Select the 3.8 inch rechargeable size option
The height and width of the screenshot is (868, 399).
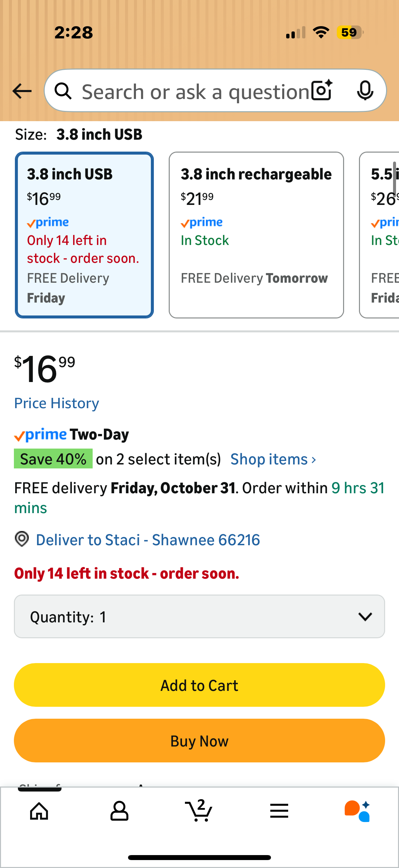[x=256, y=235]
